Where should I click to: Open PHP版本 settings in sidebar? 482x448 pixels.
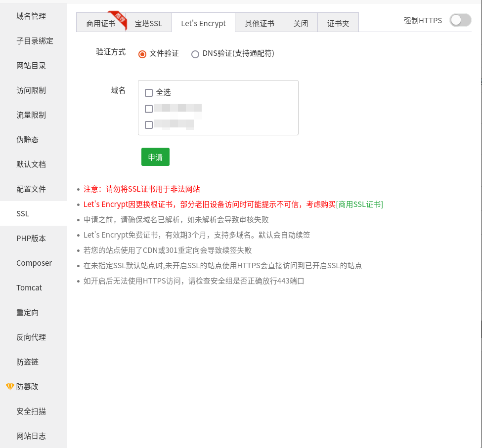pyautogui.click(x=31, y=239)
